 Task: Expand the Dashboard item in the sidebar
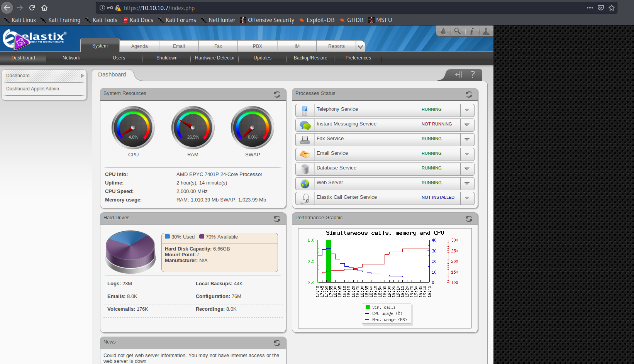tap(81, 76)
